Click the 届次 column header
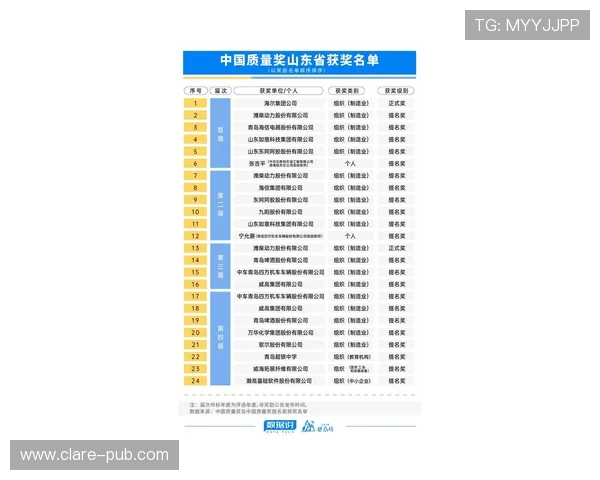Screen dimensions: 600x480 pyautogui.click(x=220, y=91)
